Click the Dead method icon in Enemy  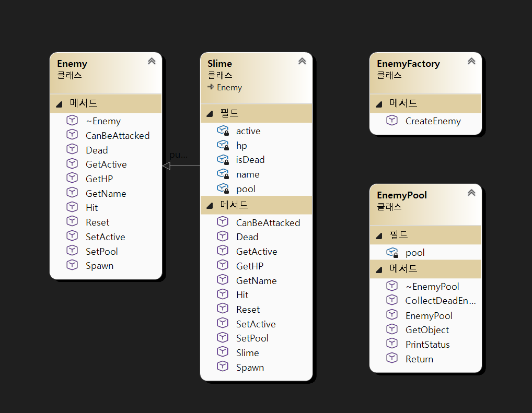72,149
